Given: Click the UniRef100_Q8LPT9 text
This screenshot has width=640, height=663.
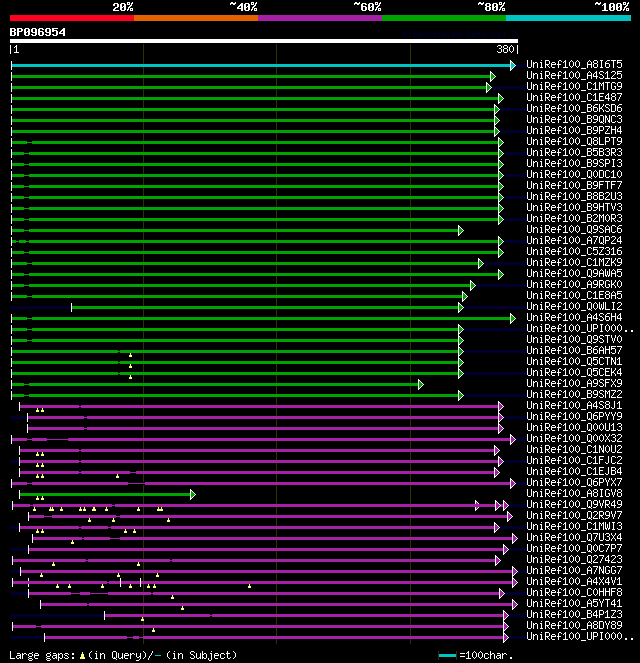Looking at the screenshot, I should tap(574, 141).
